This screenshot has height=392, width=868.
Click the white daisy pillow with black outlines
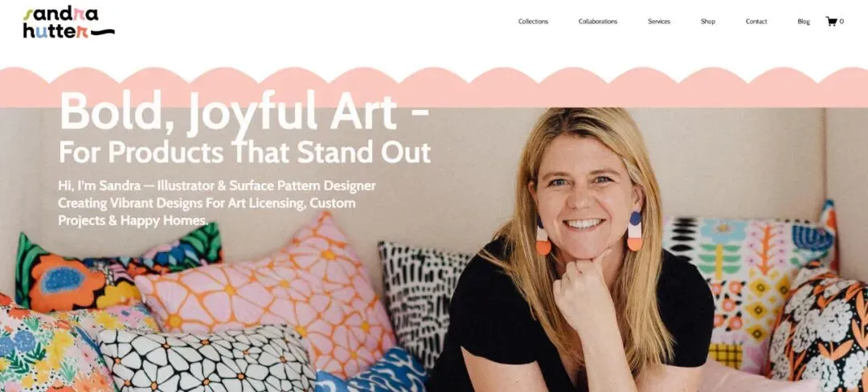coord(205,359)
